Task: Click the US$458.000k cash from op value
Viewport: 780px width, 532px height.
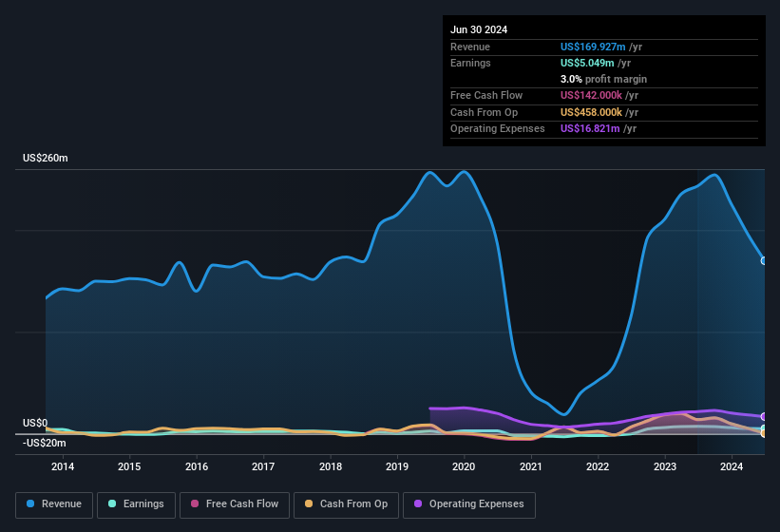Action: (591, 112)
